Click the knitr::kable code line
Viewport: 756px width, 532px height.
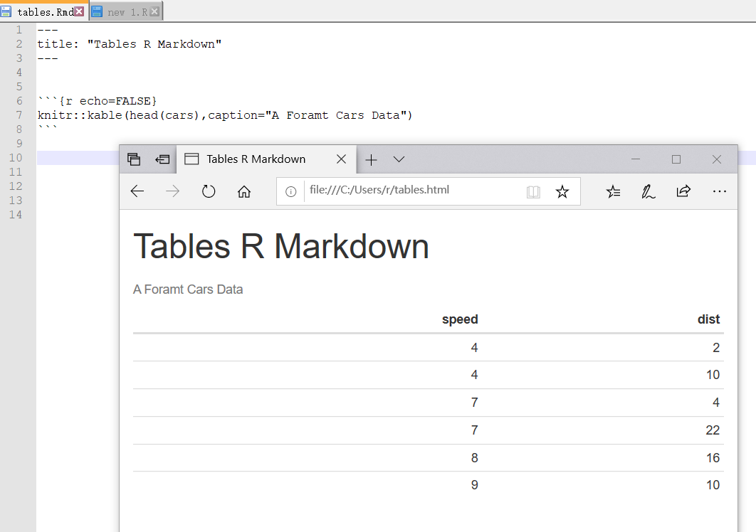225,115
